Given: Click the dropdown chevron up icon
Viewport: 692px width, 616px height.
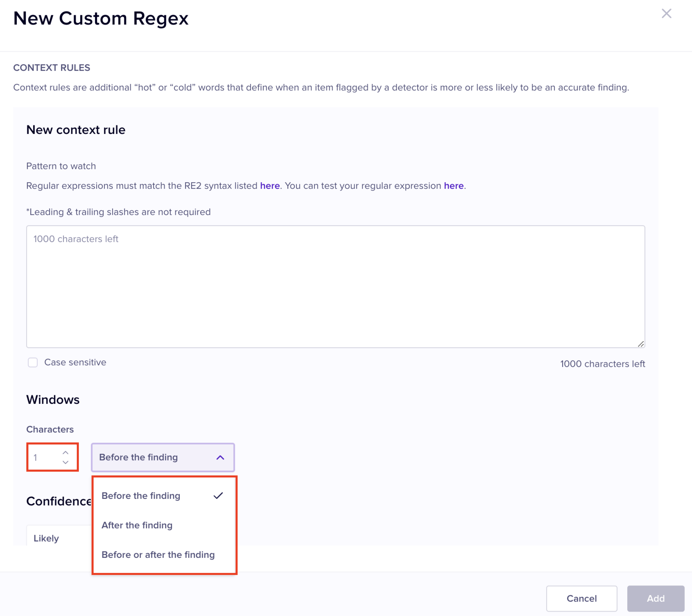Looking at the screenshot, I should pos(220,457).
